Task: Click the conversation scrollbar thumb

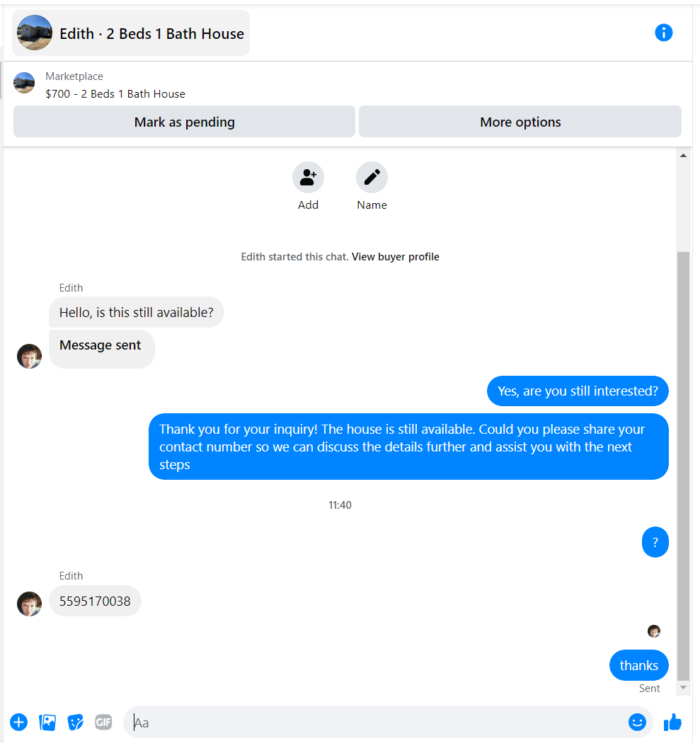Action: (683, 466)
